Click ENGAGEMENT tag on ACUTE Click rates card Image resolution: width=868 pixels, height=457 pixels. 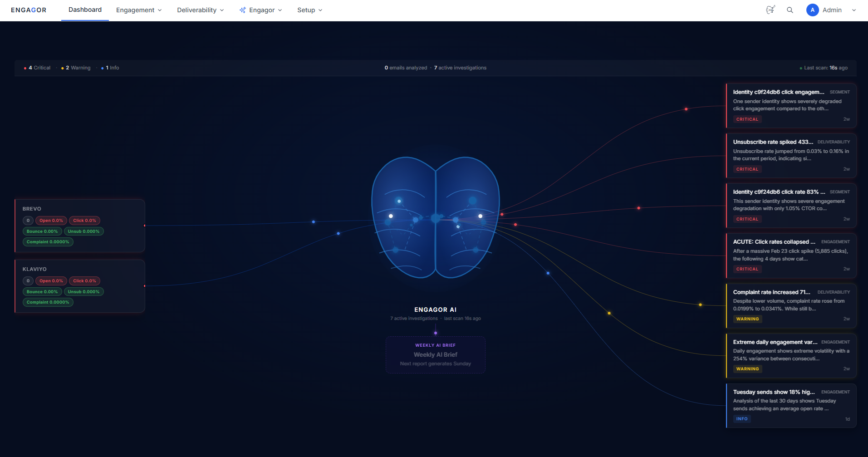pos(835,242)
